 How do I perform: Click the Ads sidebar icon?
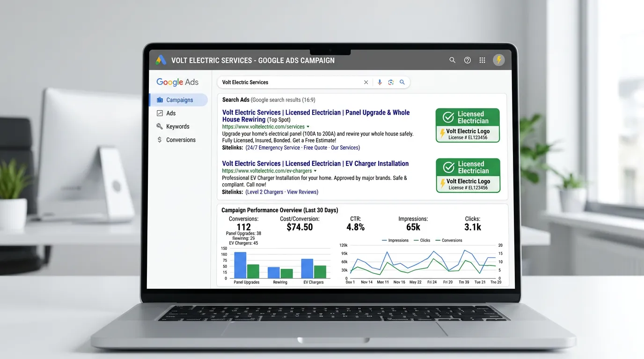click(160, 113)
